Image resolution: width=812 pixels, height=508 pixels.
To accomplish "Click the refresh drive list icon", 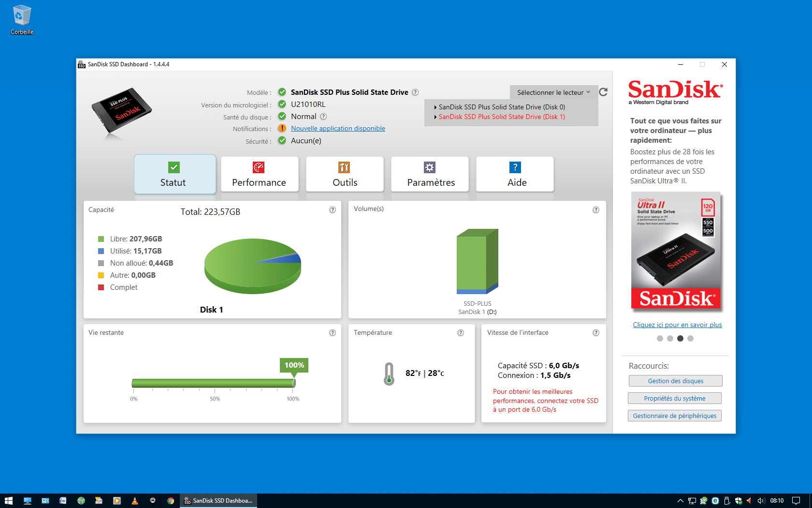I will click(603, 92).
